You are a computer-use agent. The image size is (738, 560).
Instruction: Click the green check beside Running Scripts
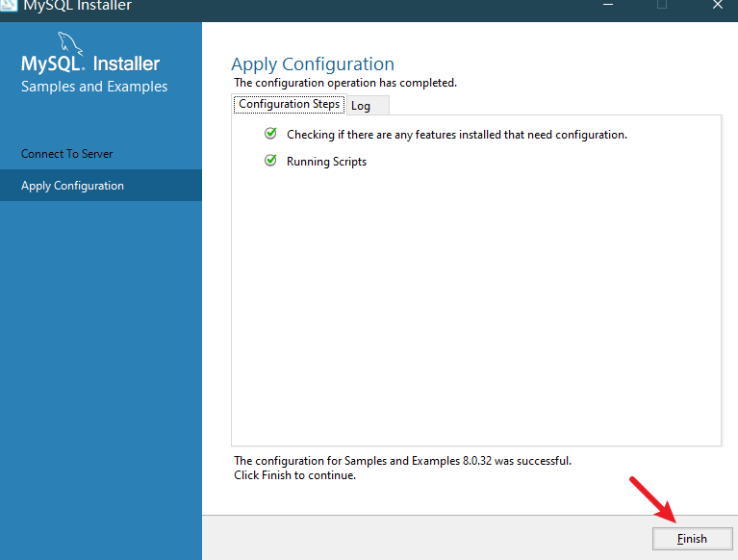pyautogui.click(x=270, y=161)
